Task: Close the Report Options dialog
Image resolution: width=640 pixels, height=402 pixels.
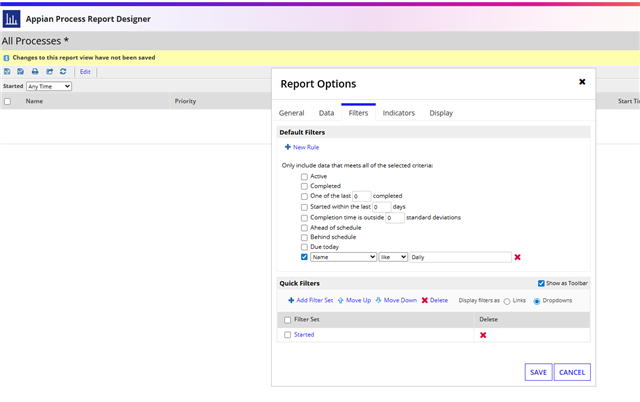Action: (x=582, y=82)
